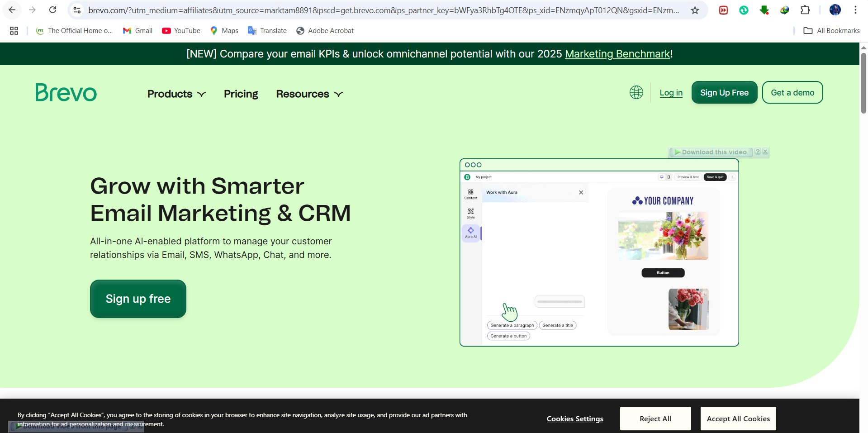Click the demo three-dot more options
868x433 pixels.
click(x=732, y=177)
